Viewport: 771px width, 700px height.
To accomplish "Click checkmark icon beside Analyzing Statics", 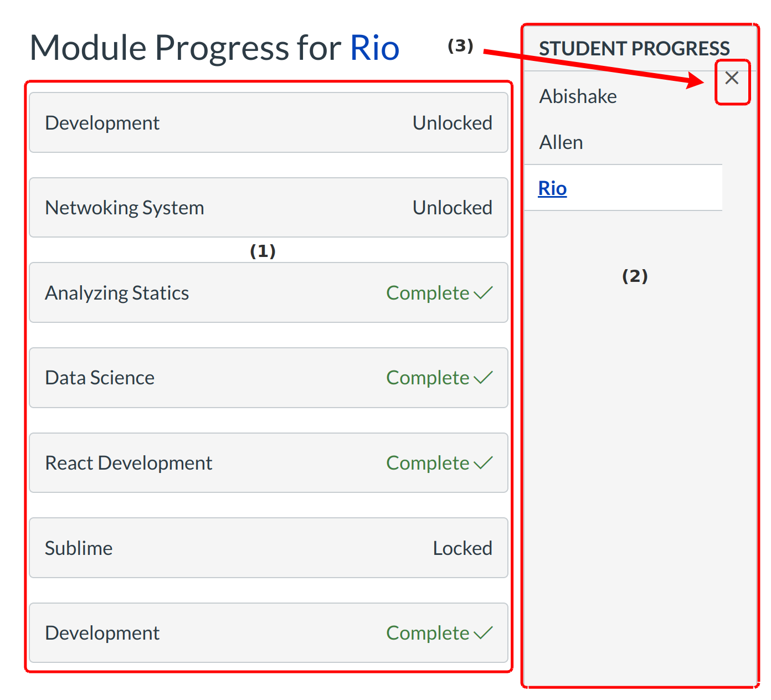I will (484, 293).
